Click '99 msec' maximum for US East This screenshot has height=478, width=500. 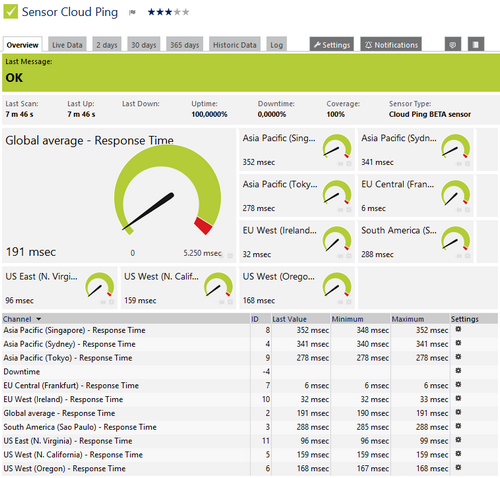pos(434,441)
